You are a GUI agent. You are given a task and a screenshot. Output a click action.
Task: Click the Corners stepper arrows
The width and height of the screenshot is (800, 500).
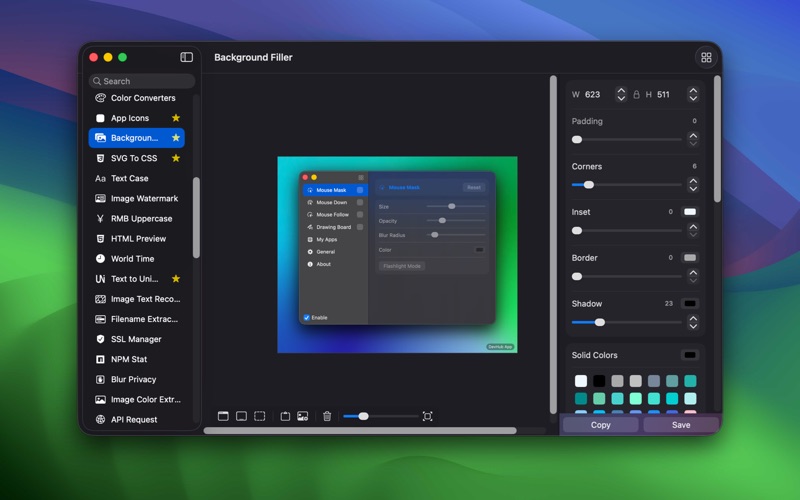point(693,185)
